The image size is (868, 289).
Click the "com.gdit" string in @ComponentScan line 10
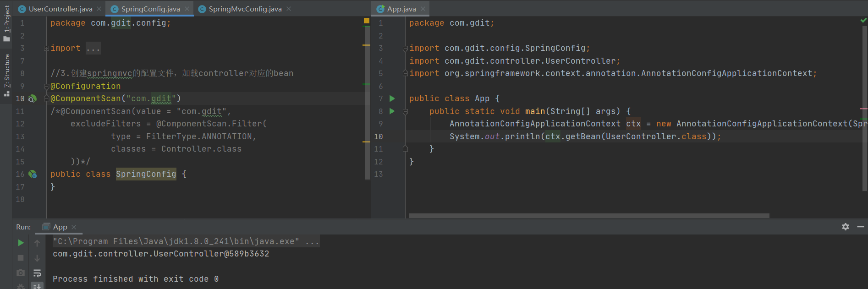coord(151,98)
